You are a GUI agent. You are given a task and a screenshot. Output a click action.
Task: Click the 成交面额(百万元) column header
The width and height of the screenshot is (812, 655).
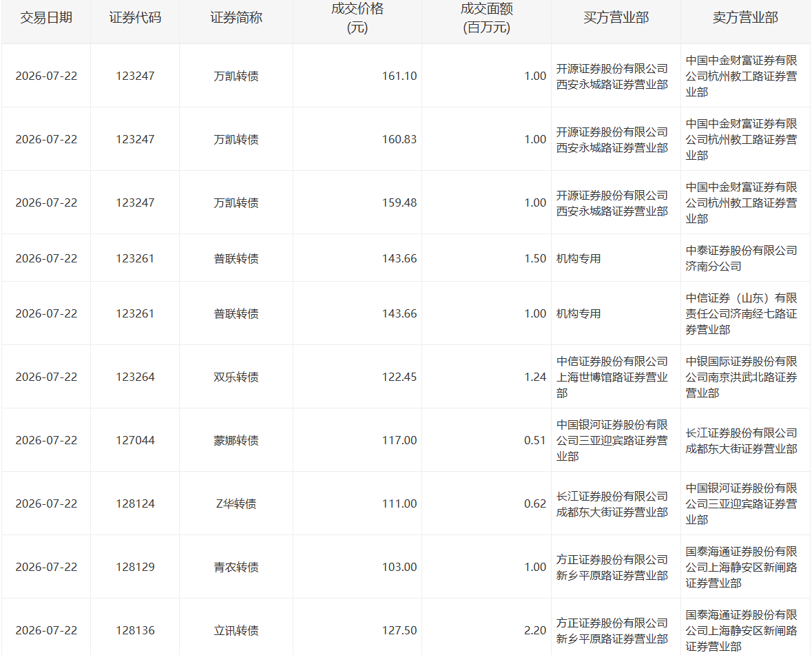487,18
